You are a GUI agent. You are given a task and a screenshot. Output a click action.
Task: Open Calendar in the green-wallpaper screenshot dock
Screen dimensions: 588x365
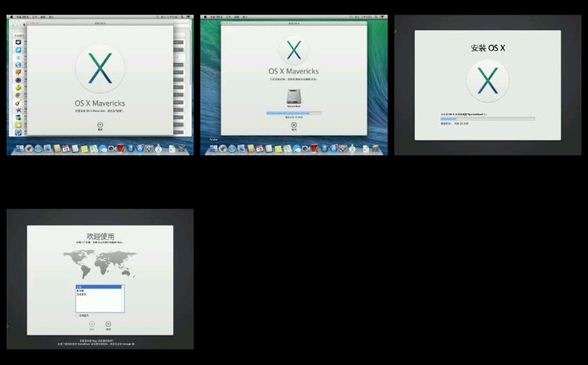(260, 149)
